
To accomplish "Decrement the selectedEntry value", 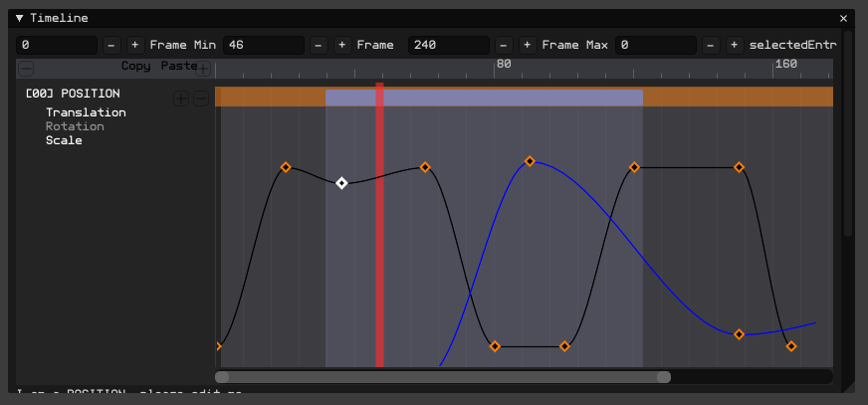I will coord(711,45).
